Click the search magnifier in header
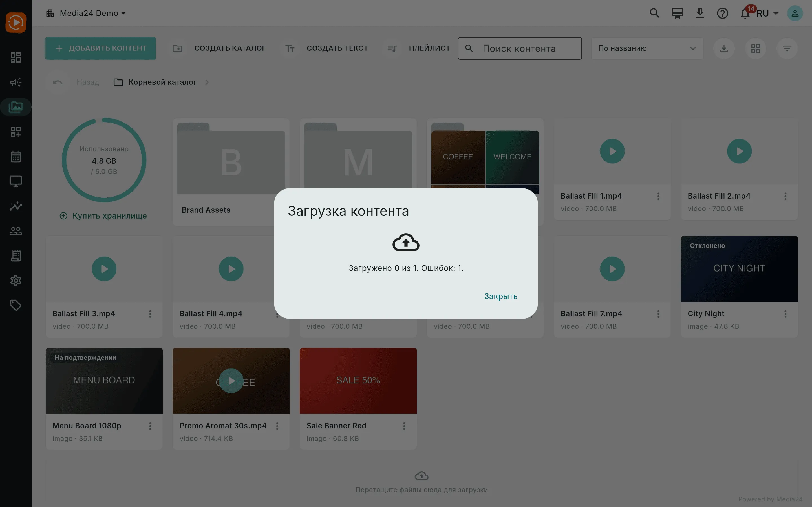This screenshot has width=812, height=507. [654, 14]
